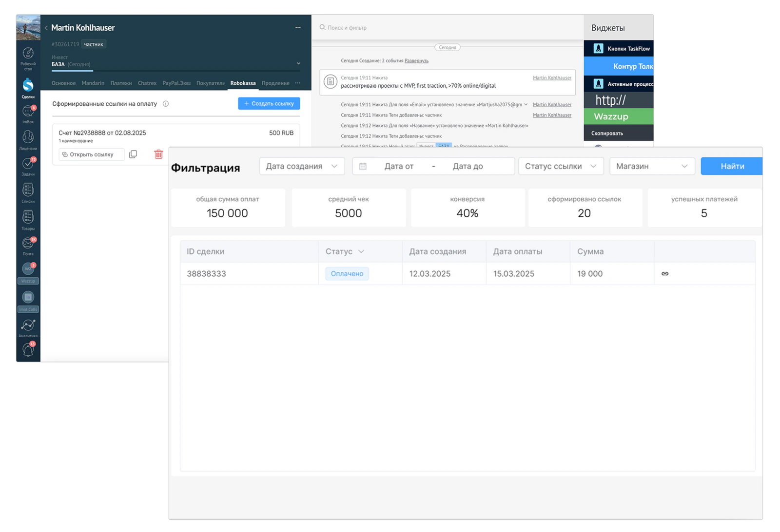
Task: Click the Найти button
Action: tap(732, 166)
